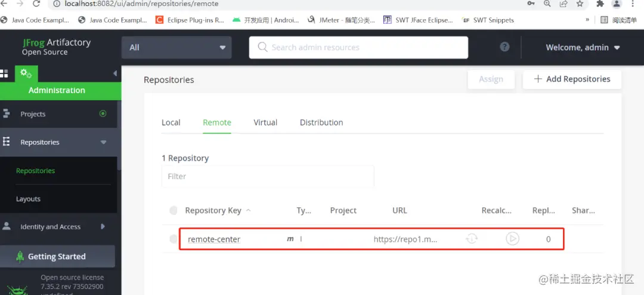Viewport: 644px width, 295px height.
Task: Click the URL column header
Action: [399, 210]
